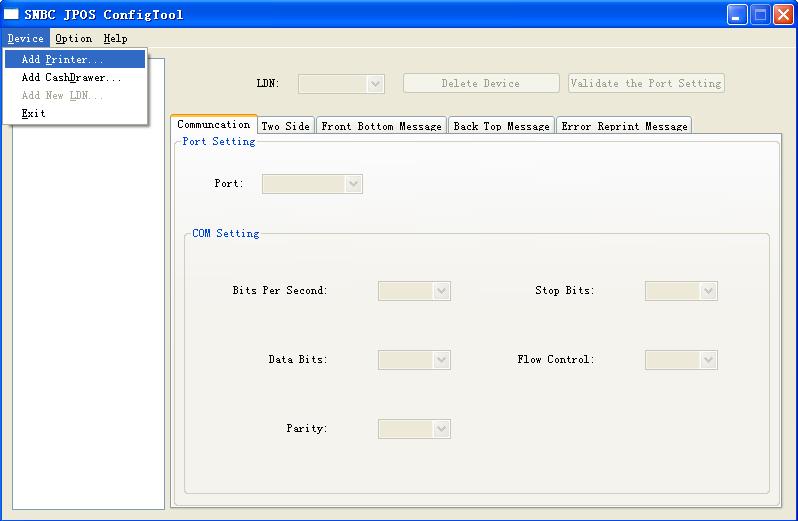This screenshot has height=521, width=798.
Task: Click the Bits Per Second label
Action: [280, 290]
